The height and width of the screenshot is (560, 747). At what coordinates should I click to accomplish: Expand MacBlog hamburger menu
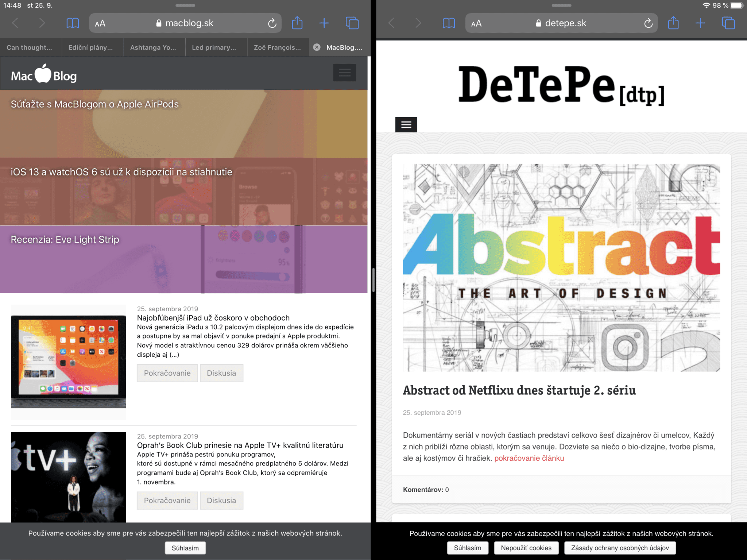point(344,73)
